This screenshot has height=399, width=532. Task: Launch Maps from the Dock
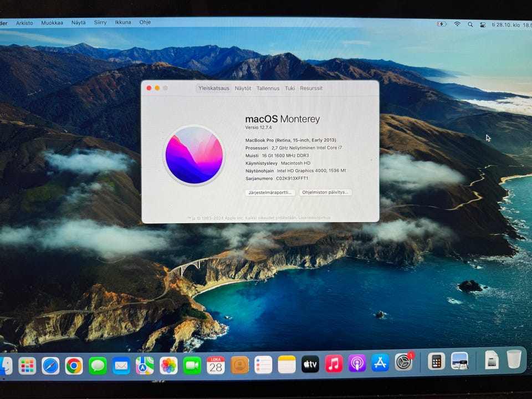tap(145, 366)
